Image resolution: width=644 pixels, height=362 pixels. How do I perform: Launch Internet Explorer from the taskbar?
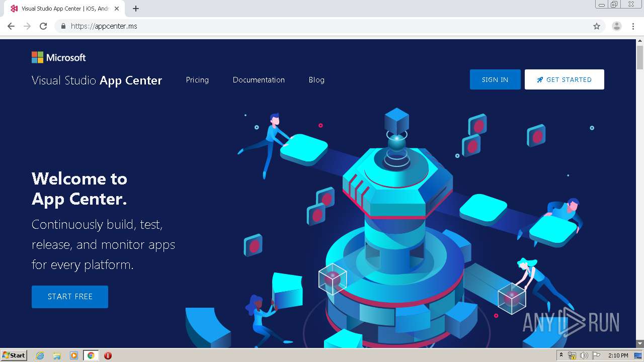[40, 355]
